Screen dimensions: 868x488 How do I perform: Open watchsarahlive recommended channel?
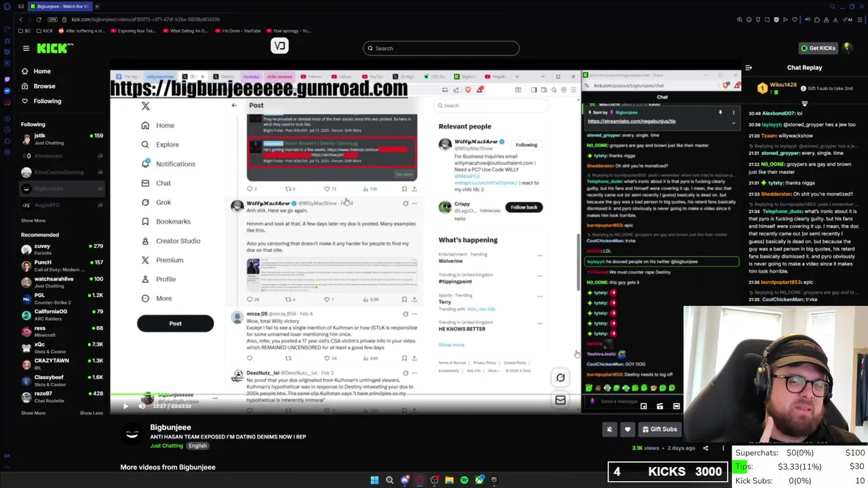click(61, 282)
